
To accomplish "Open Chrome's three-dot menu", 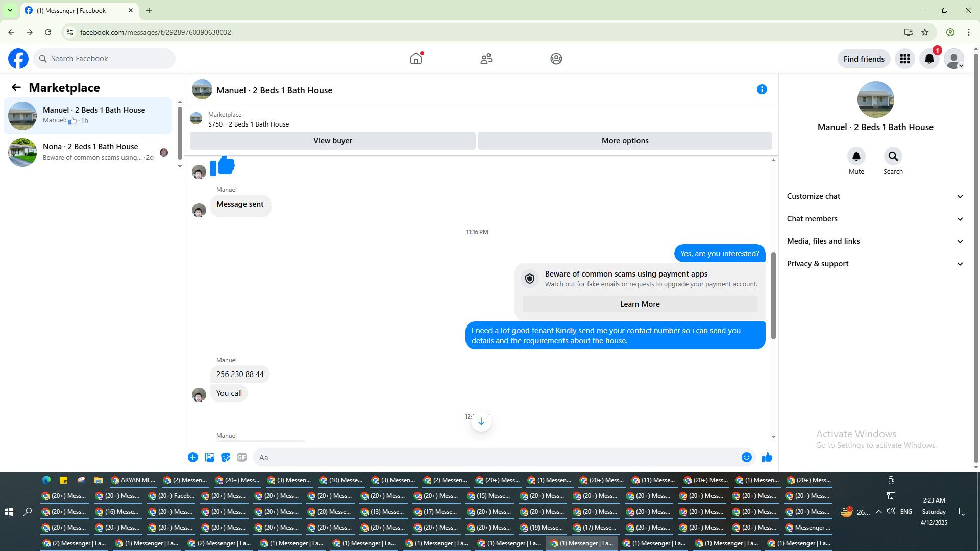I will [x=969, y=32].
